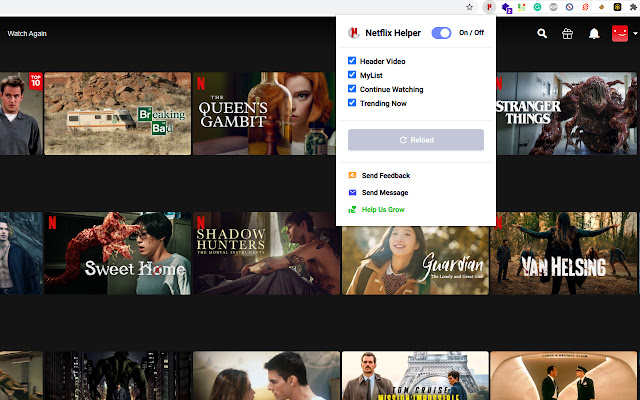
Task: Open the Breaking Bad thumbnail
Action: 118,113
